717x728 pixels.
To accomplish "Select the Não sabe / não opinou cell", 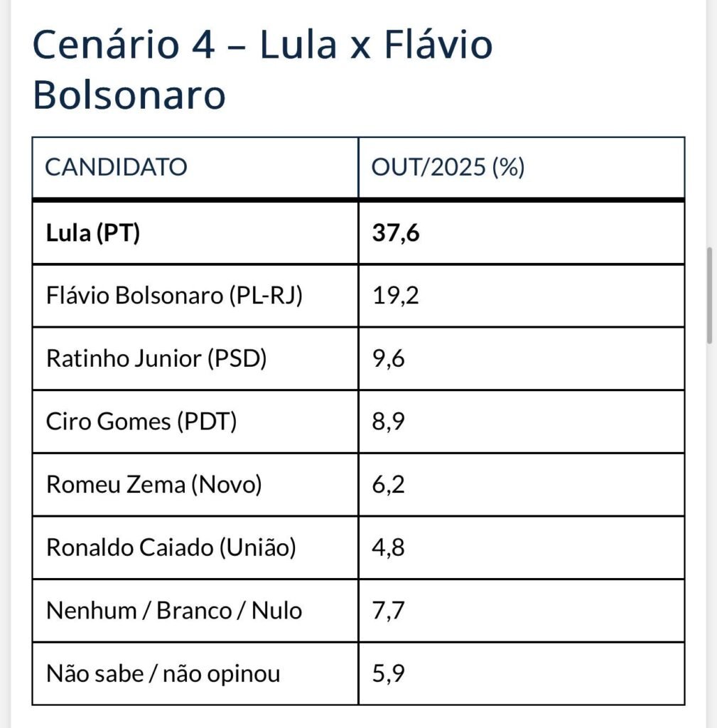I will pos(163,673).
